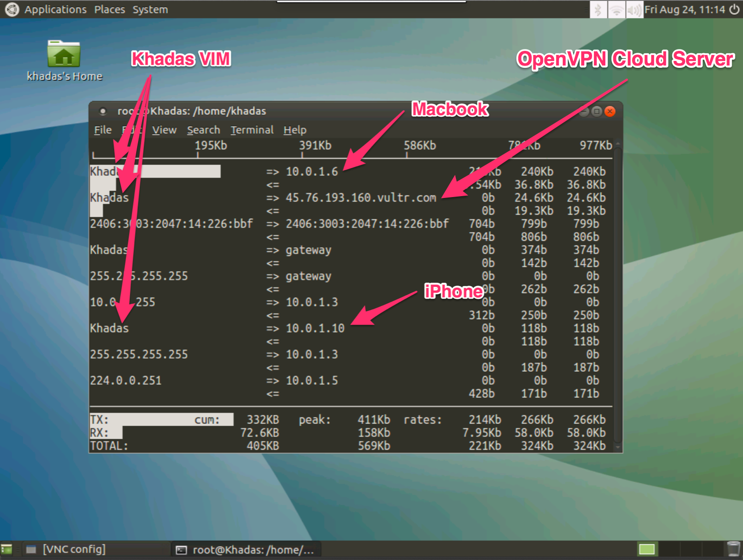
Task: Click the 586Kb scale label
Action: point(420,146)
